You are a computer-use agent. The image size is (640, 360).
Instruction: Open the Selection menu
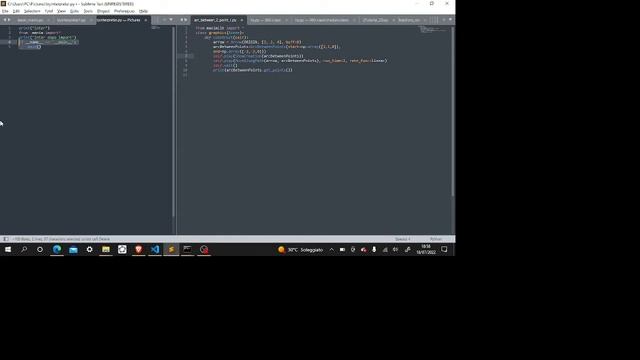point(32,11)
